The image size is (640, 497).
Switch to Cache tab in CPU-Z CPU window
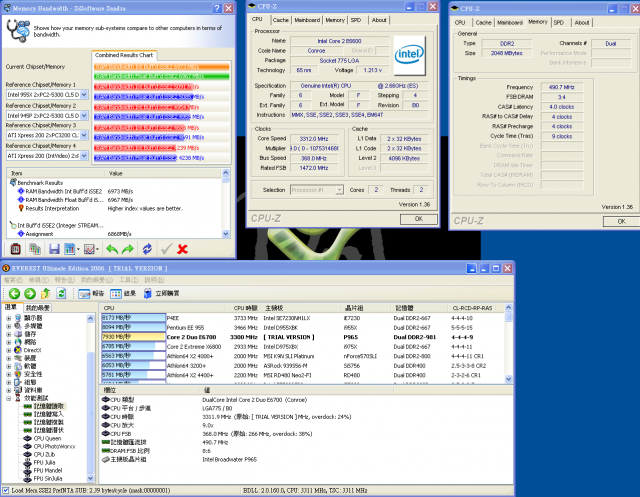point(280,20)
